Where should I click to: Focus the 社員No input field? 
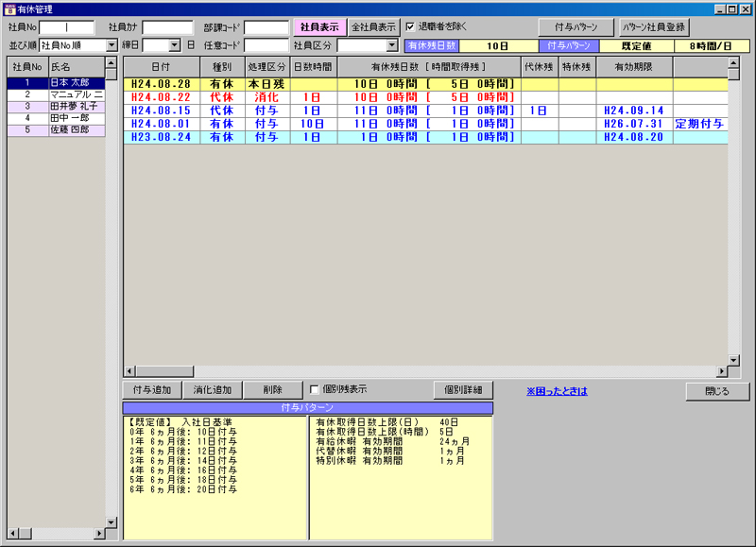(66, 27)
